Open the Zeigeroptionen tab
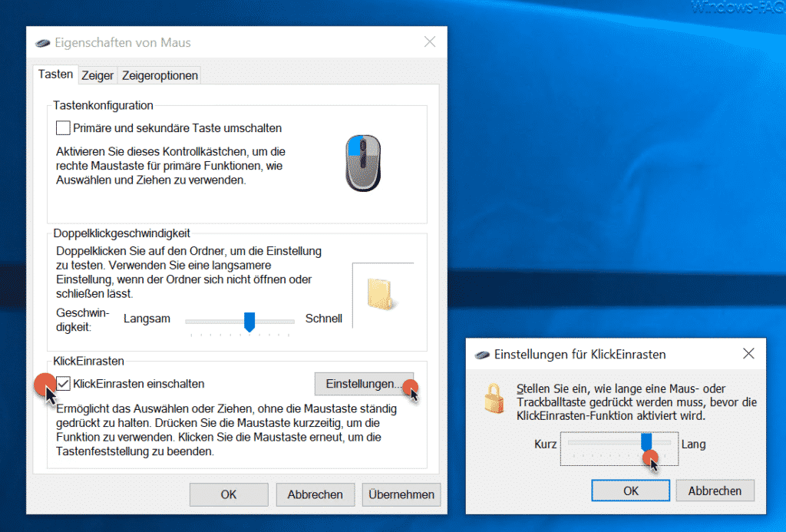This screenshot has height=532, width=786. pyautogui.click(x=160, y=76)
